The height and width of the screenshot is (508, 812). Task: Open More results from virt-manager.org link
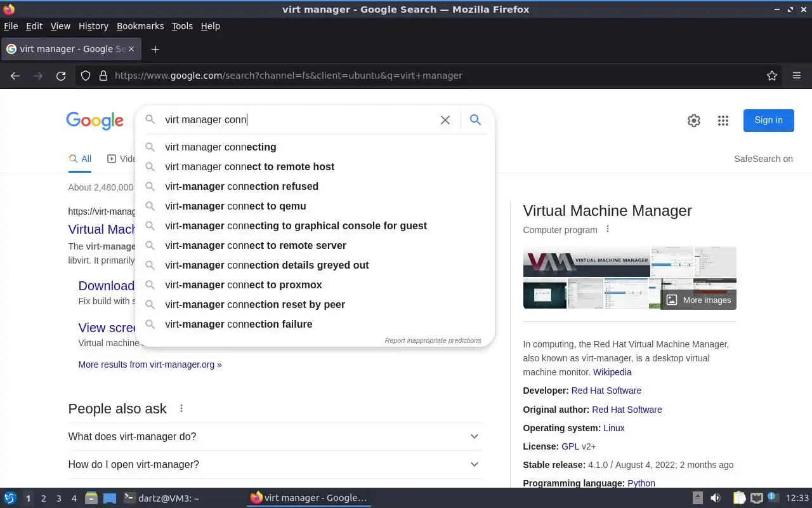click(150, 364)
